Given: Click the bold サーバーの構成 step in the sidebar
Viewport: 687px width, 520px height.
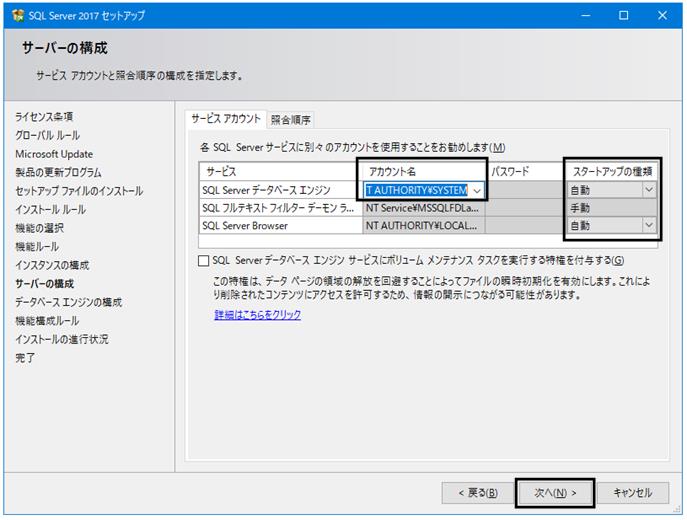Looking at the screenshot, I should (45, 284).
